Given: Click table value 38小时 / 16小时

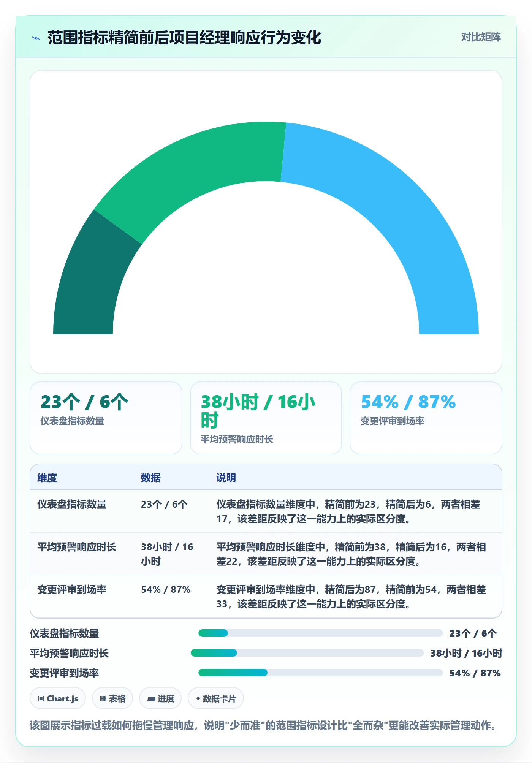Looking at the screenshot, I should (x=167, y=554).
